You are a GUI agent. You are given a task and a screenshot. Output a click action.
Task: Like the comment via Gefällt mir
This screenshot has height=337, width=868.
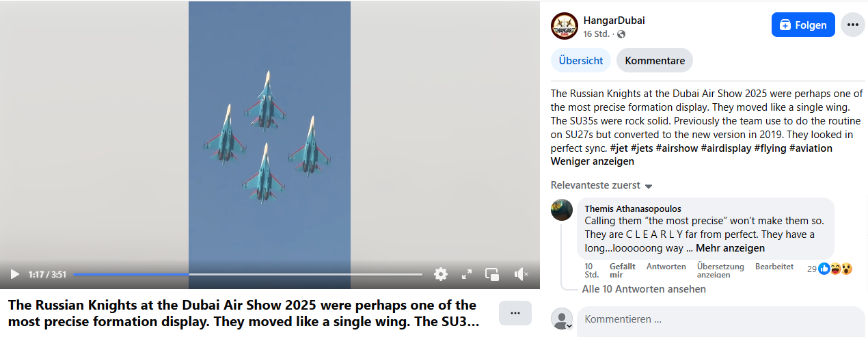click(622, 271)
